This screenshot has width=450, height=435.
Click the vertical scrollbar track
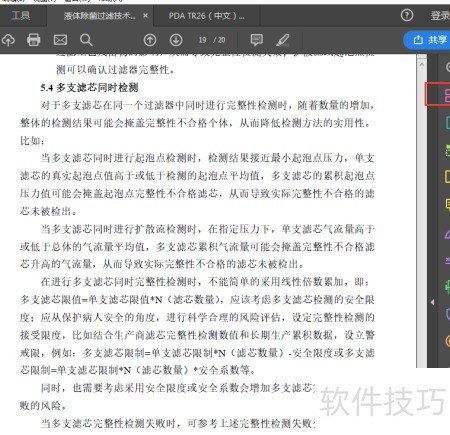(422, 217)
